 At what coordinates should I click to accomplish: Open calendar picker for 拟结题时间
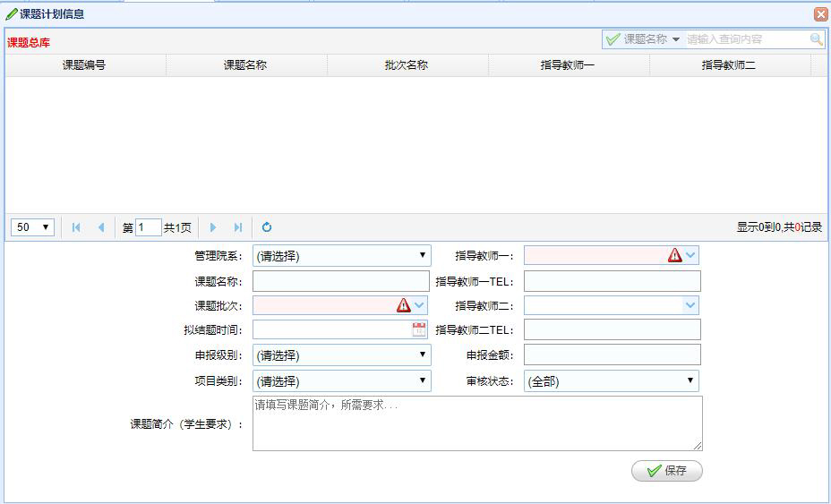click(419, 329)
